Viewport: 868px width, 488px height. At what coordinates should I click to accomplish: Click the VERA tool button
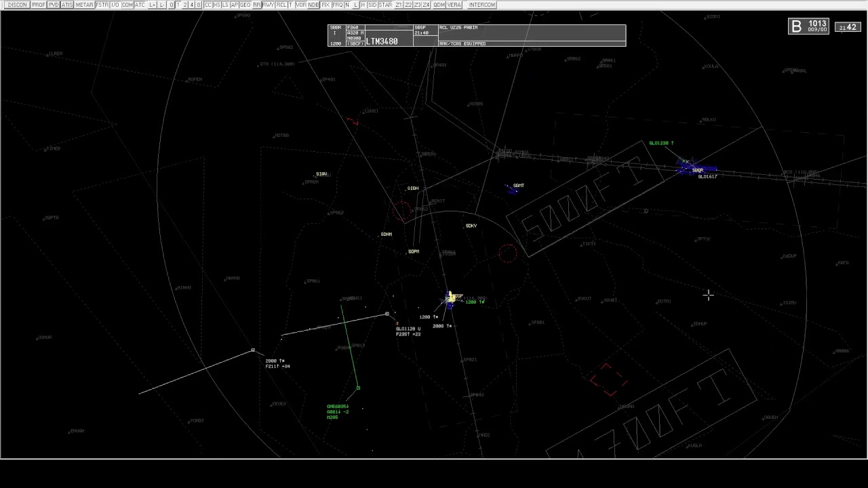pyautogui.click(x=454, y=5)
